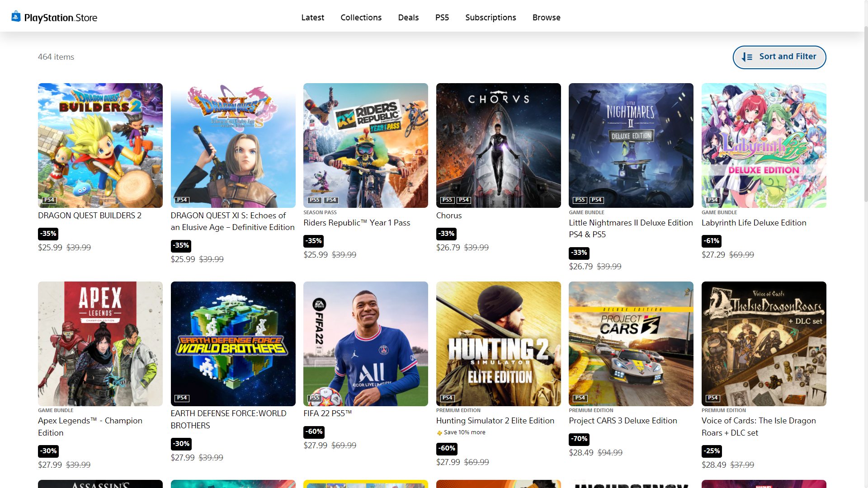Image resolution: width=868 pixels, height=488 pixels.
Task: Click the PlayStation Store logo icon
Action: 16,17
